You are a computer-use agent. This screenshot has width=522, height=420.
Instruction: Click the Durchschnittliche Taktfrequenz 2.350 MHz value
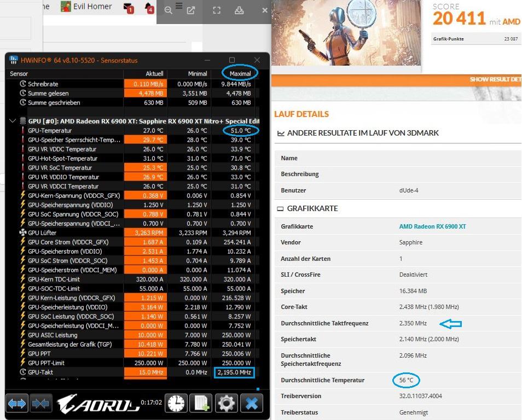click(413, 323)
